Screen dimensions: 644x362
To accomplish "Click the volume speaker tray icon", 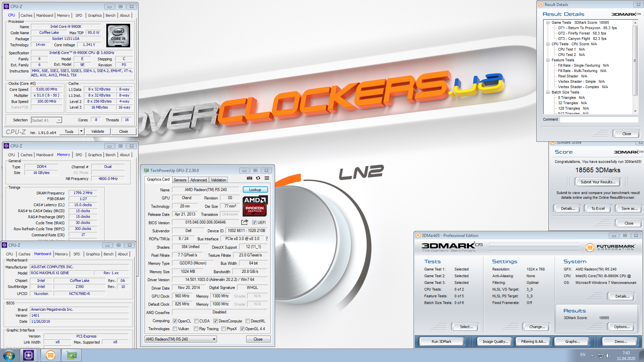I will click(608, 356).
